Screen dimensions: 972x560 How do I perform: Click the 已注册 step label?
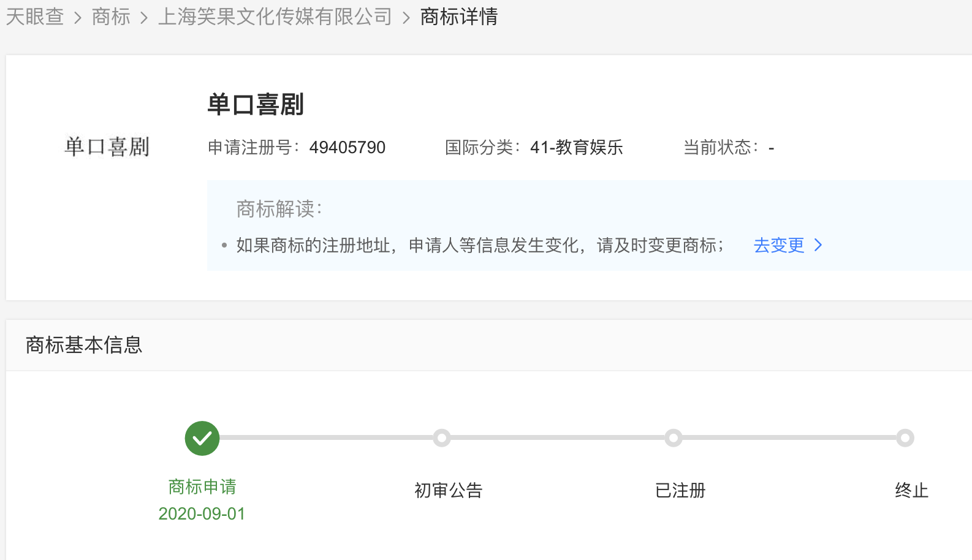680,490
